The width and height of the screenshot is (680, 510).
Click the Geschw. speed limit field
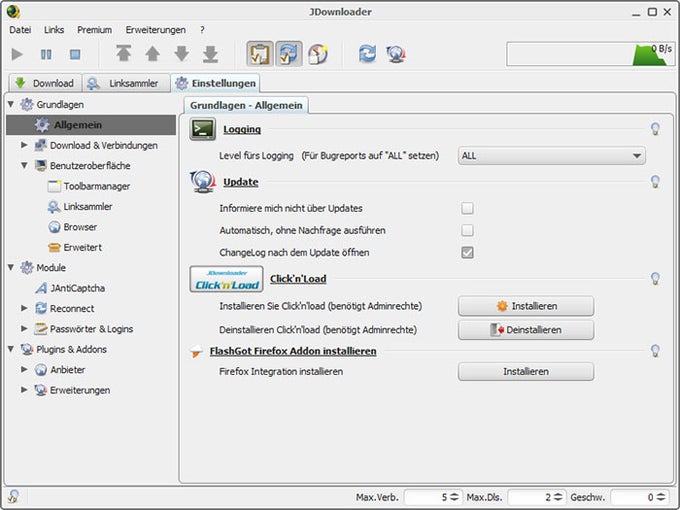point(639,497)
